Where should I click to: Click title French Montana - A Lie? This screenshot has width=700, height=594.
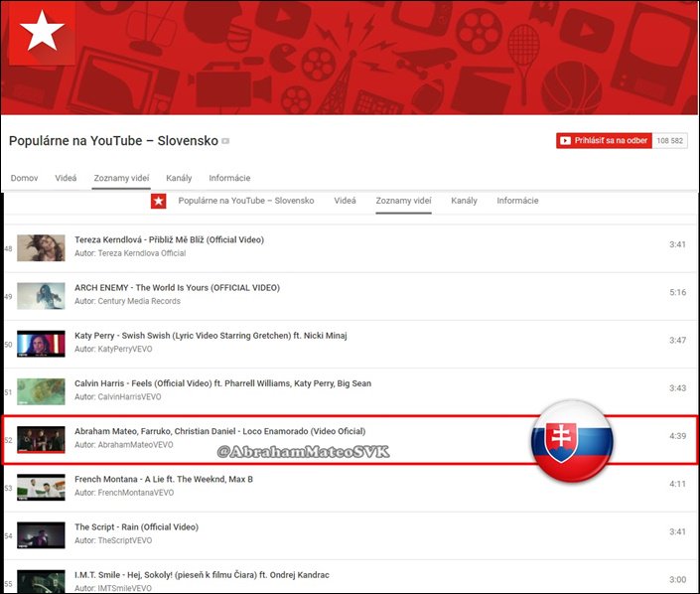164,479
